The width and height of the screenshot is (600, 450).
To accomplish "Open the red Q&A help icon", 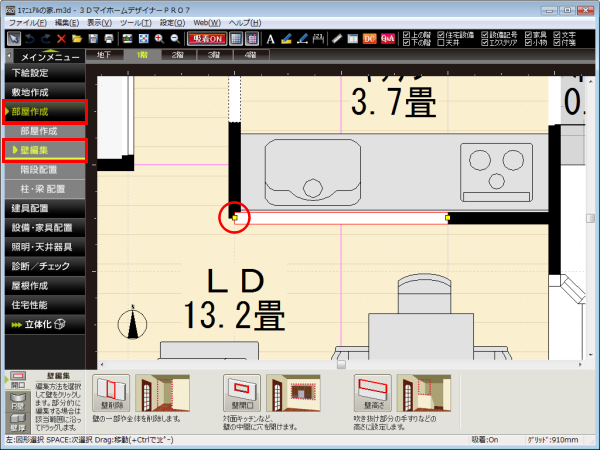I will click(x=387, y=38).
